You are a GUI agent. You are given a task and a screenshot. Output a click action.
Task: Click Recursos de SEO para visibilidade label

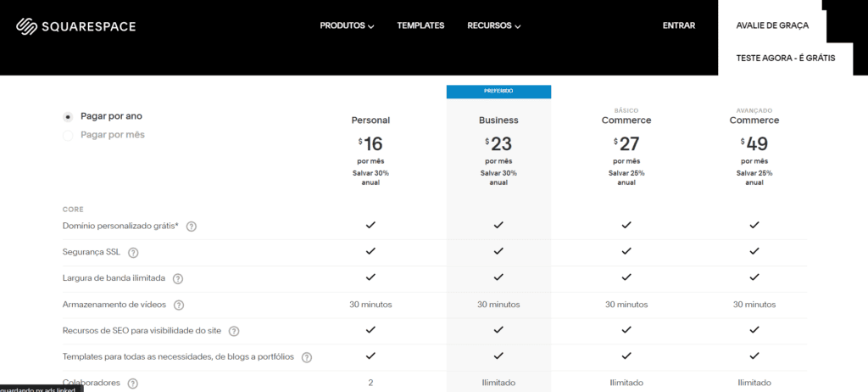click(x=142, y=330)
